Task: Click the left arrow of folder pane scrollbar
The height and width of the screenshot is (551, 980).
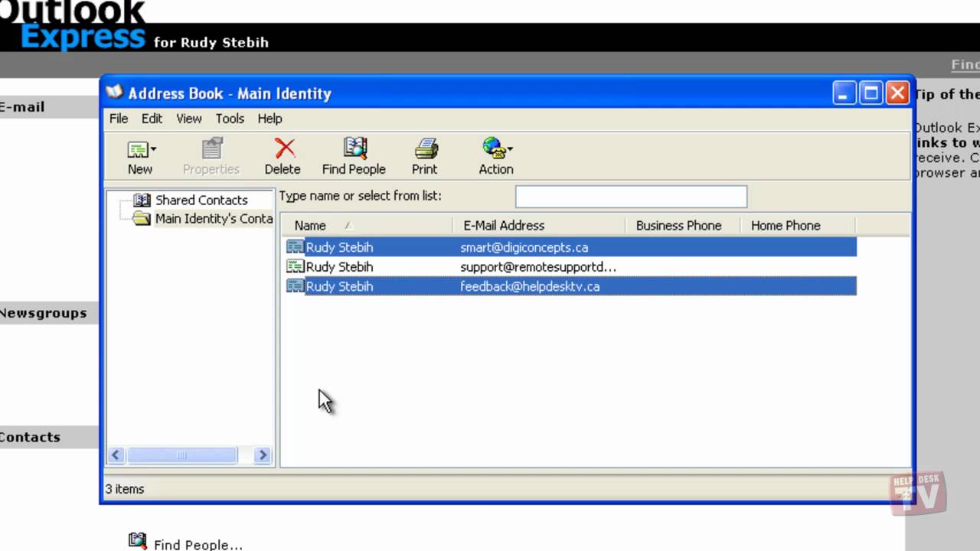Action: tap(116, 455)
